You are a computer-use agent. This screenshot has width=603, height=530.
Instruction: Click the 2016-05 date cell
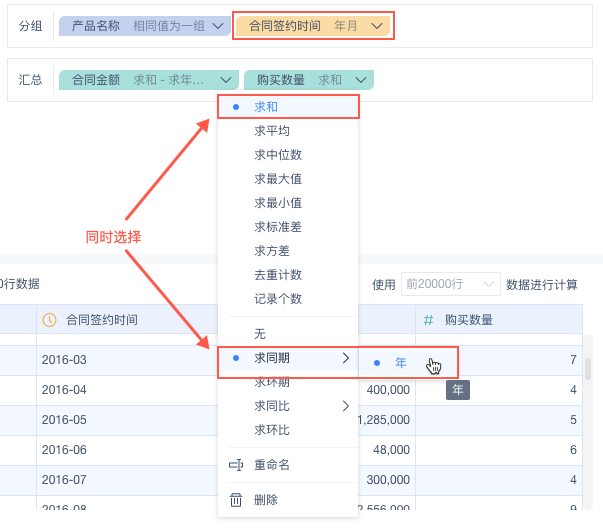[x=64, y=420]
